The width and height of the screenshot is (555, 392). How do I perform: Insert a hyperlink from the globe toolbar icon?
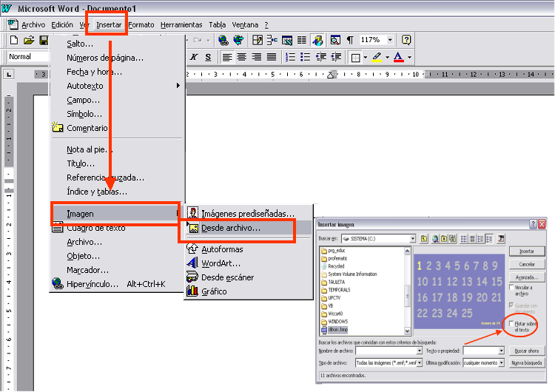(223, 40)
